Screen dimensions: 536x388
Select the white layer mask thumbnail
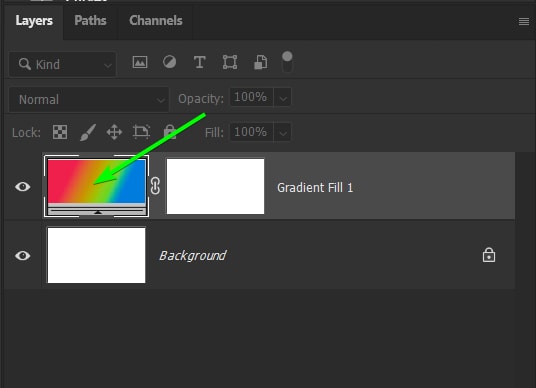coord(215,186)
